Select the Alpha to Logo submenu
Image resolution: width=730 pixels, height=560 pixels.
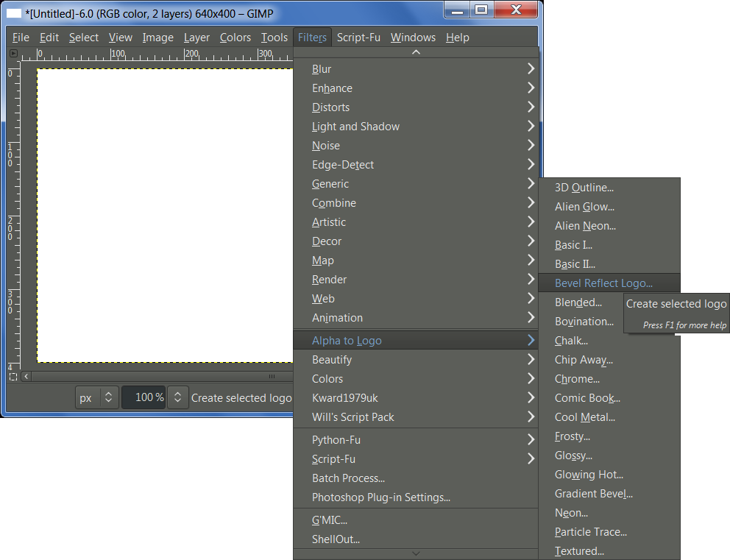pos(416,340)
